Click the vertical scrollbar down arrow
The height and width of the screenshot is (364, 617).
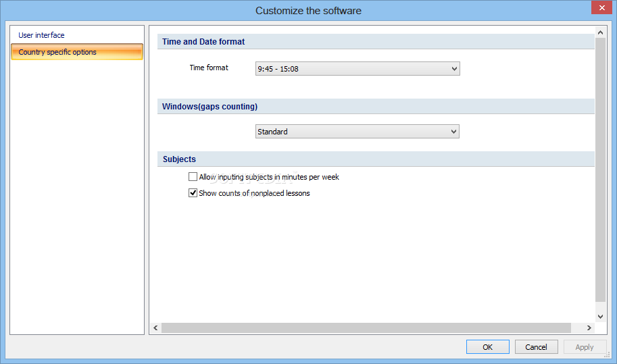pos(600,317)
